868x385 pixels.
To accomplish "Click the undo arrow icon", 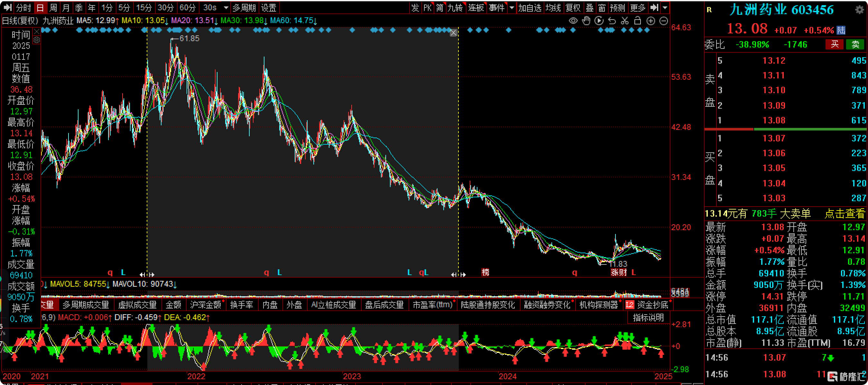I will pos(612,21).
